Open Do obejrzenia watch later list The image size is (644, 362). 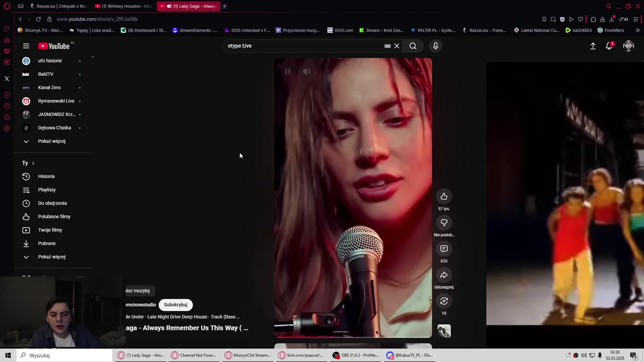(x=52, y=203)
